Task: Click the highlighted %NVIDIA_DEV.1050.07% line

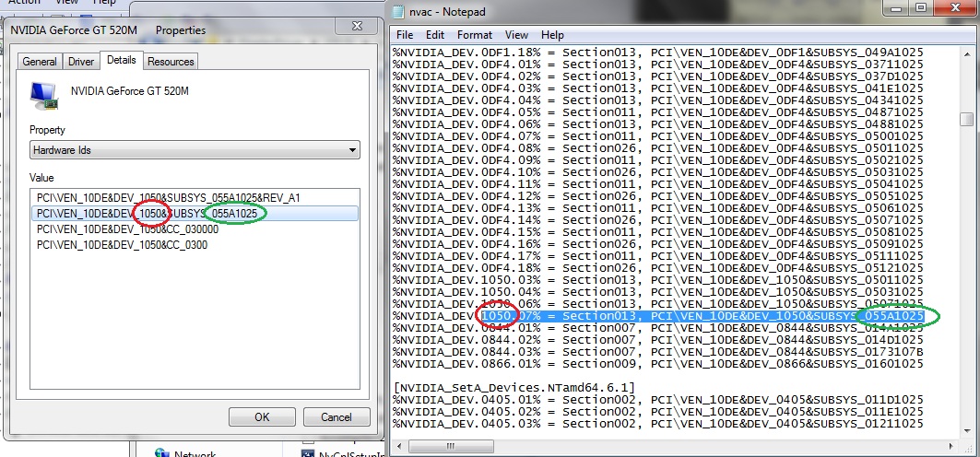Action: click(659, 316)
